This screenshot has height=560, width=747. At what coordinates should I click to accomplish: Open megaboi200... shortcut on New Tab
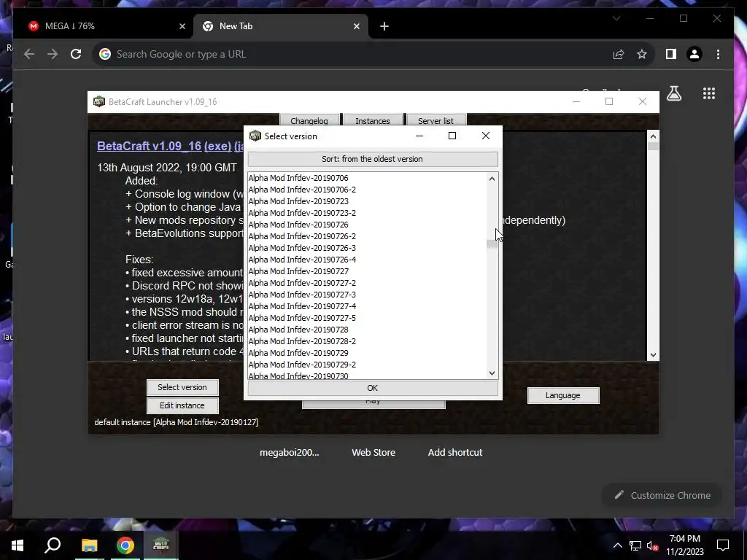pos(289,452)
